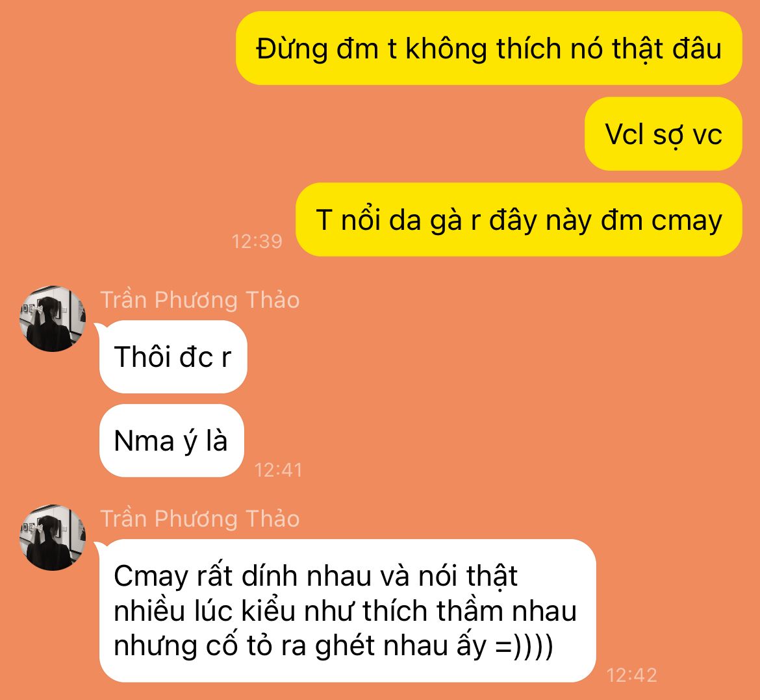The image size is (760, 700).
Task: Click the first "Trần Phương Thảo" sender name
Action: 200,300
